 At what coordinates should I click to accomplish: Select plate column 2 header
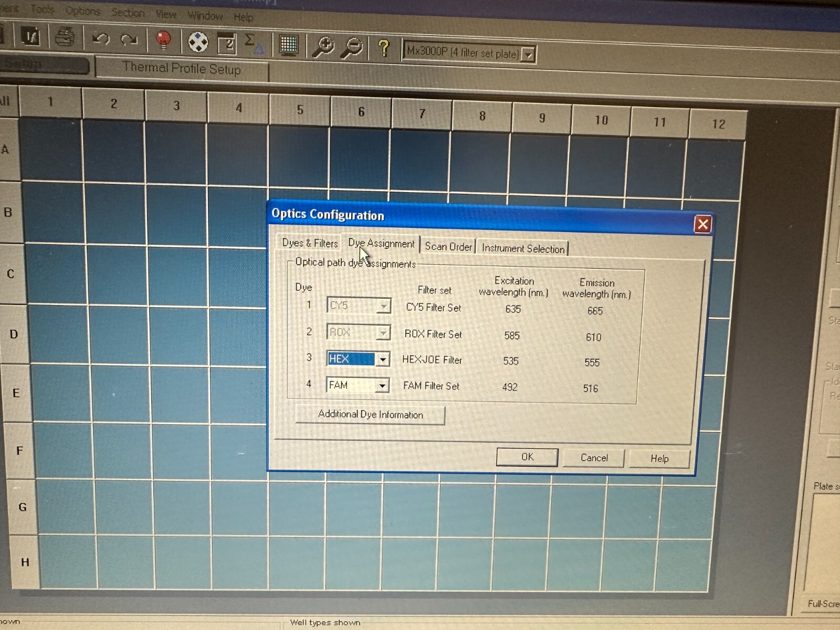point(113,104)
